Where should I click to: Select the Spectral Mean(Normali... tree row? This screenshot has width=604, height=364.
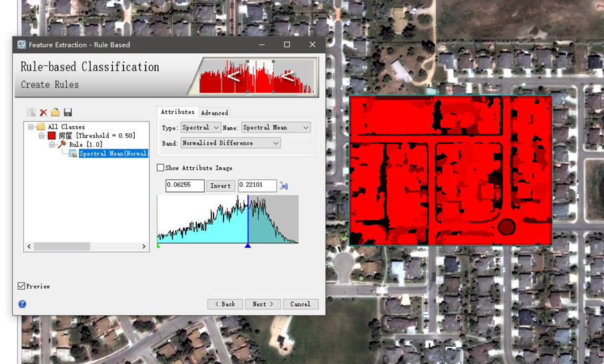click(x=113, y=153)
